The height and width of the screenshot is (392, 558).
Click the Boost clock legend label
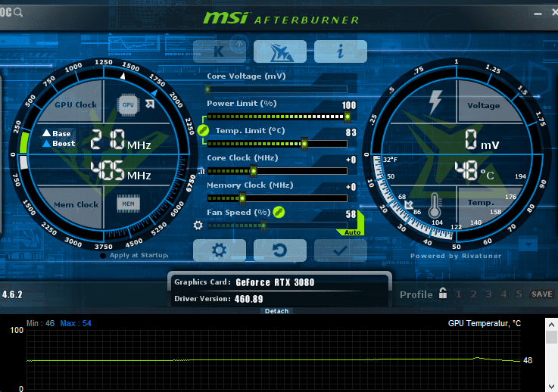click(59, 143)
